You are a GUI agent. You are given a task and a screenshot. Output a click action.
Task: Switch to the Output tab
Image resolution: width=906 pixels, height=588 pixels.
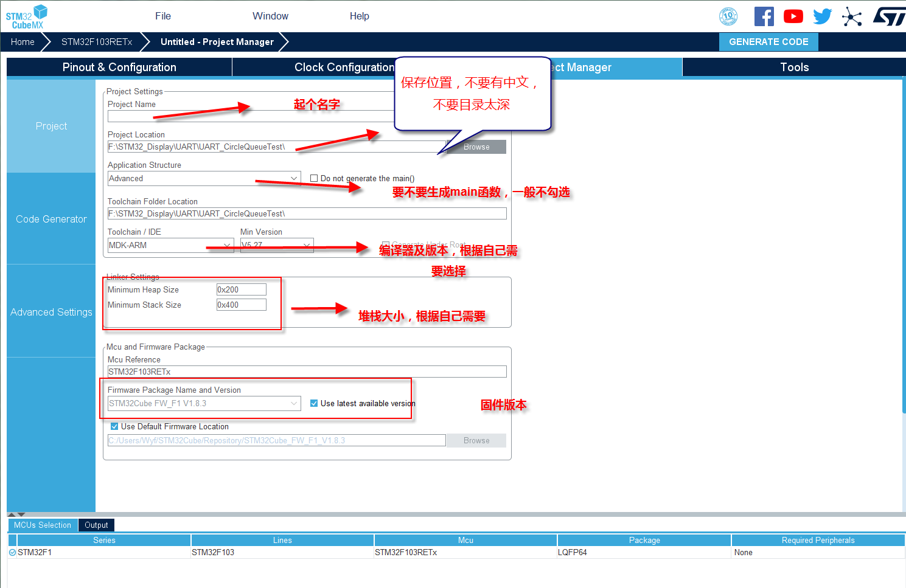point(96,525)
